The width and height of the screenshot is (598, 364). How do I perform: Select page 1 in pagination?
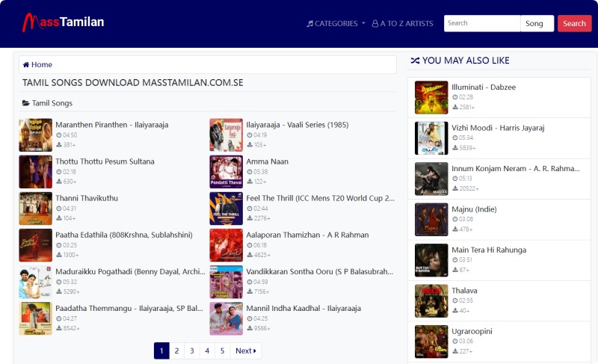coord(161,351)
